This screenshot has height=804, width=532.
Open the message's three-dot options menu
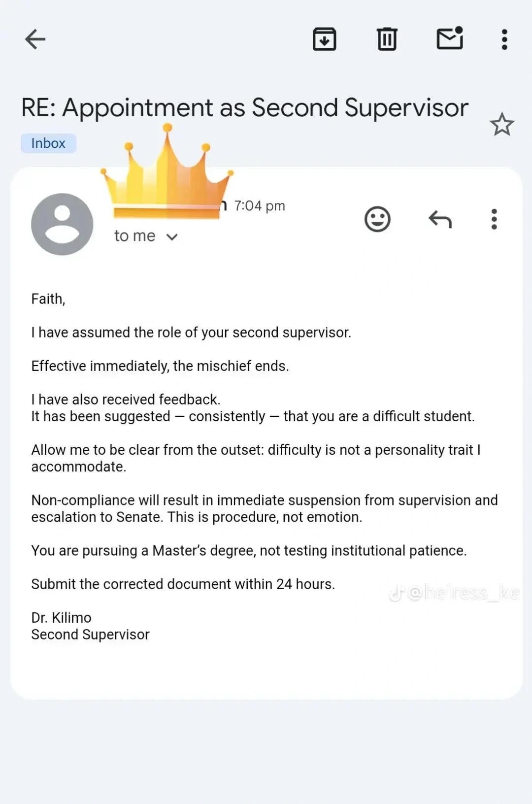[x=494, y=219]
